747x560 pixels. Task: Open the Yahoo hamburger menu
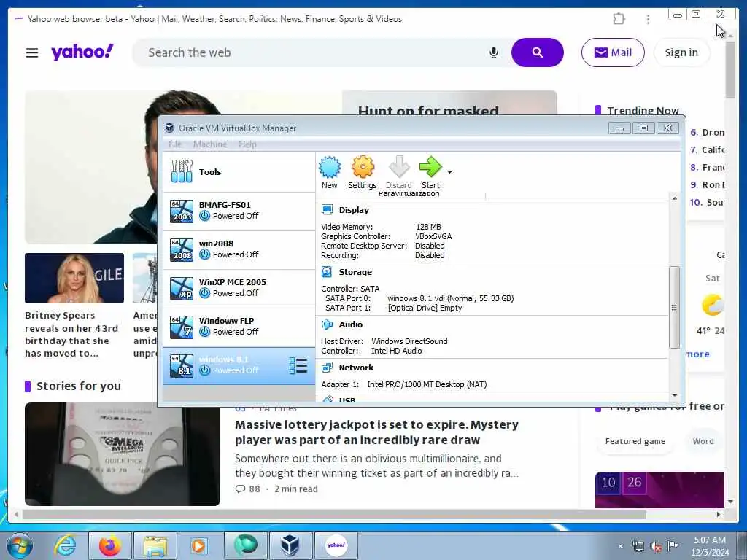[32, 52]
